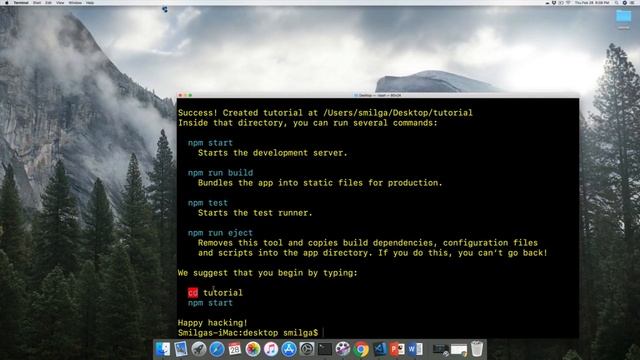
Task: Open the Edit menu
Action: click(x=49, y=2)
